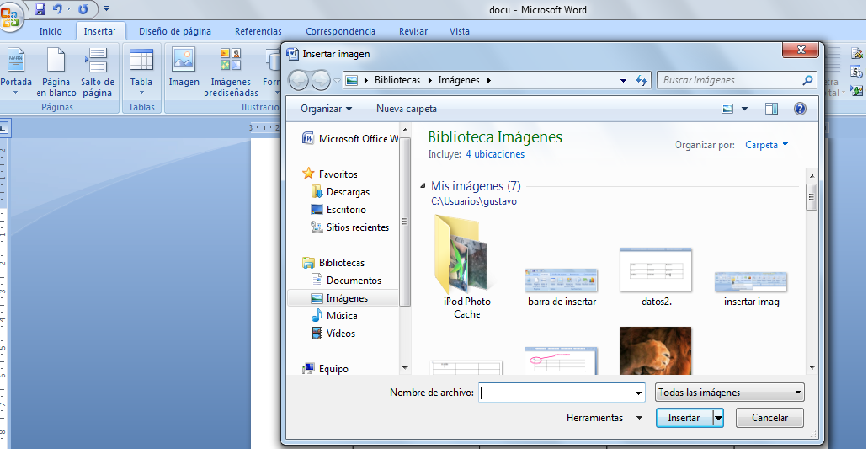Open Imágenes prediseñadas clip art
The width and height of the screenshot is (868, 449).
pyautogui.click(x=231, y=62)
